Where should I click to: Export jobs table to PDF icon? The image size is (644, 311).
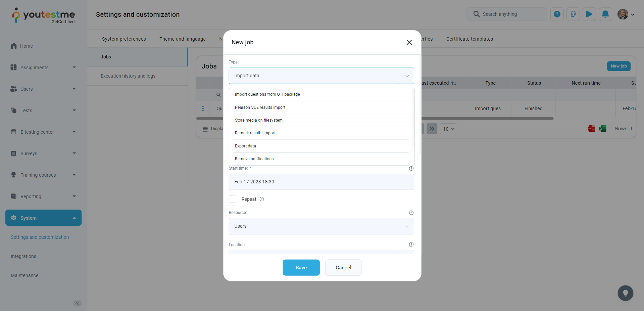coord(591,129)
